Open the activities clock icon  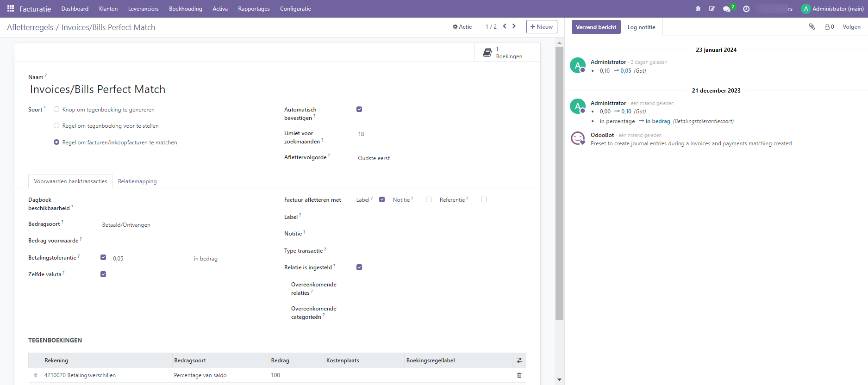[746, 9]
